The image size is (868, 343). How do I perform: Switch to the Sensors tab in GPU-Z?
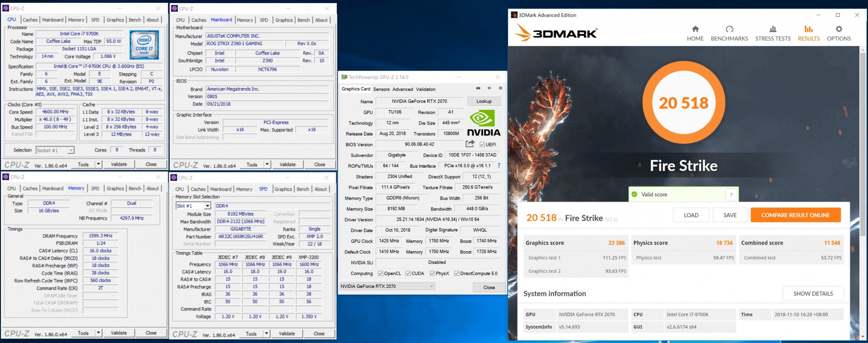click(x=381, y=89)
